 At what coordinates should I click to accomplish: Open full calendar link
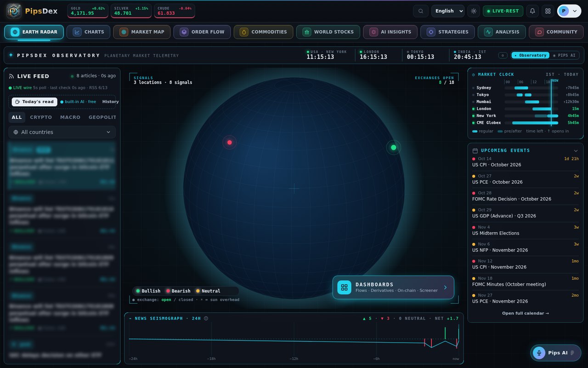click(x=526, y=313)
